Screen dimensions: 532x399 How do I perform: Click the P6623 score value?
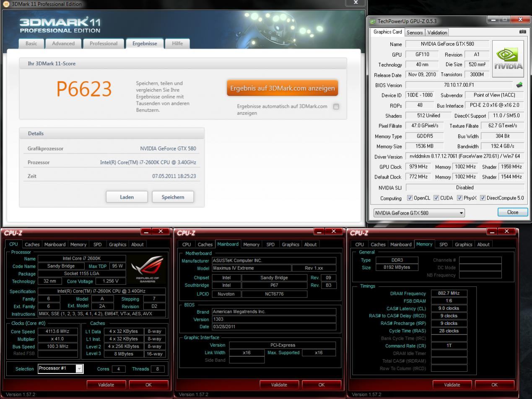[84, 89]
